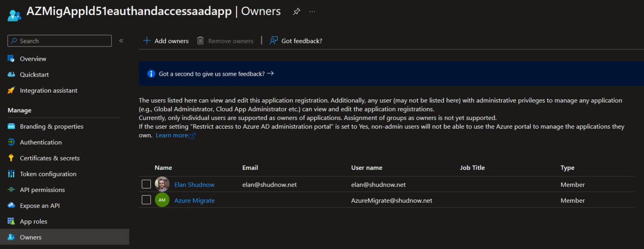Click the Manage section heading
Image resolution: width=644 pixels, height=249 pixels.
19,110
